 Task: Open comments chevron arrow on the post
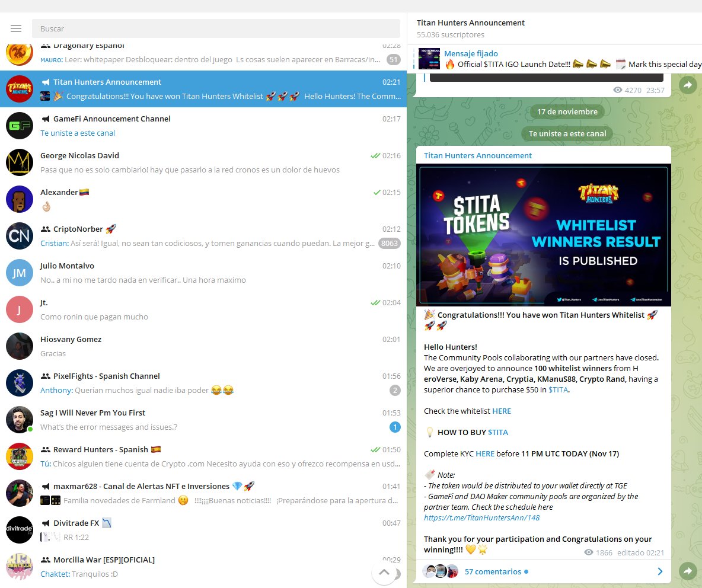pyautogui.click(x=660, y=571)
